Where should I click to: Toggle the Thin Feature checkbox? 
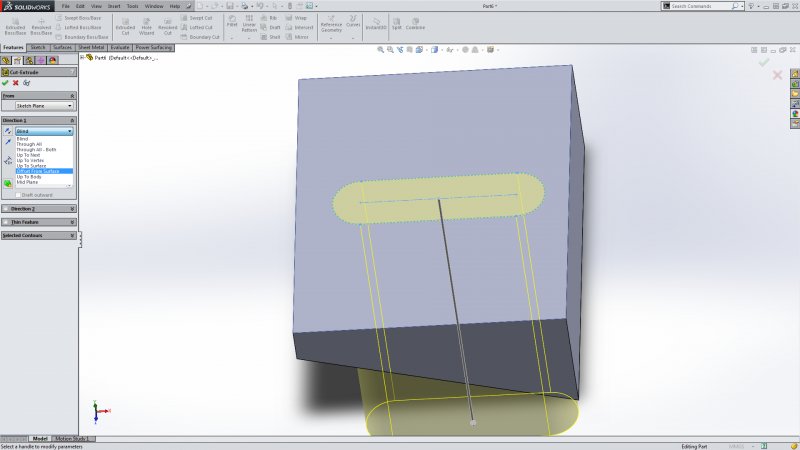pyautogui.click(x=6, y=222)
